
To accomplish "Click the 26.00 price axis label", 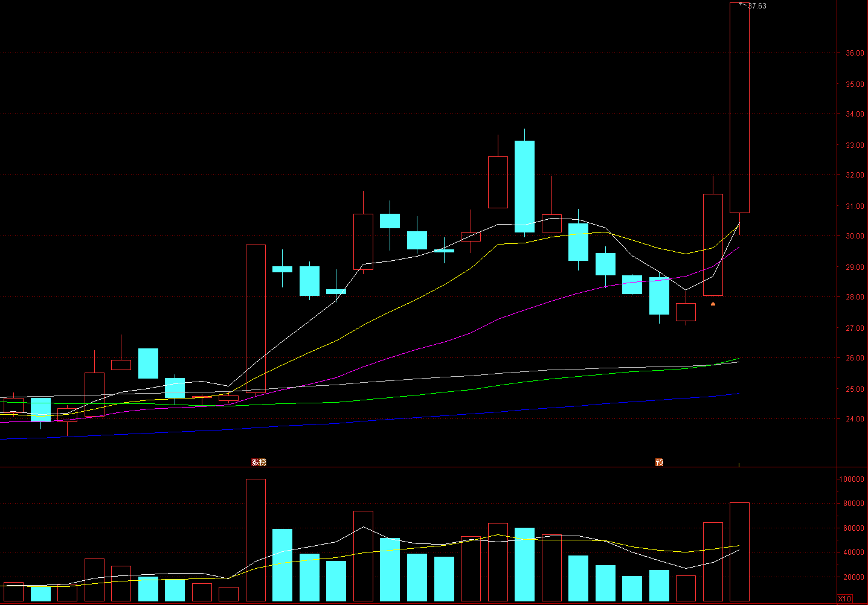I will (855, 358).
